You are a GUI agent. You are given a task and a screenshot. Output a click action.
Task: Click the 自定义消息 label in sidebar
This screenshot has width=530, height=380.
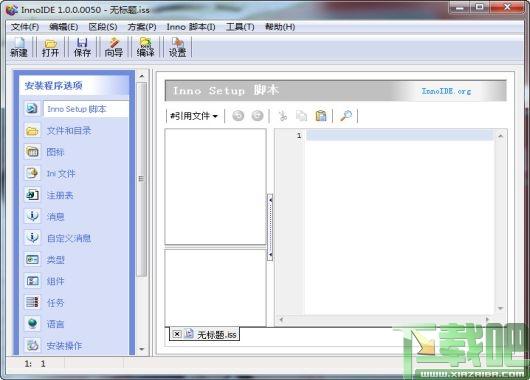pos(69,238)
